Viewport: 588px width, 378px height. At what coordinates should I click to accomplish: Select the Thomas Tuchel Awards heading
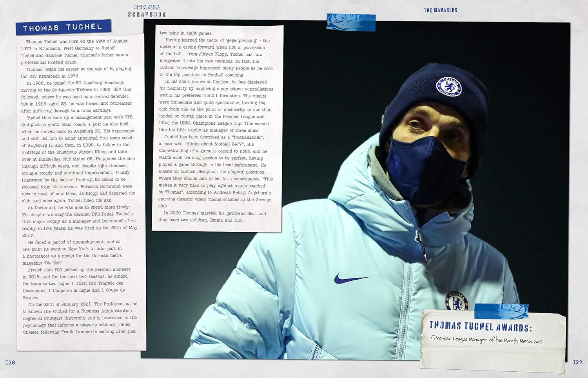click(x=480, y=326)
